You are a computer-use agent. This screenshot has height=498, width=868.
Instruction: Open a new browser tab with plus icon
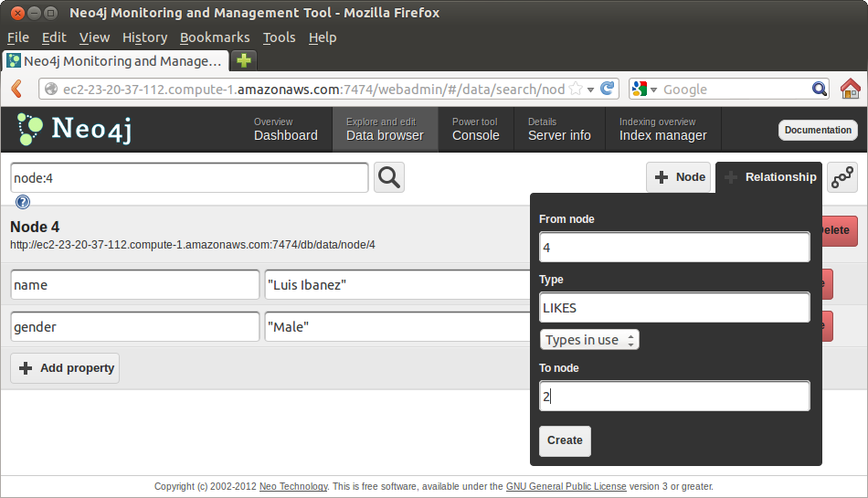243,60
